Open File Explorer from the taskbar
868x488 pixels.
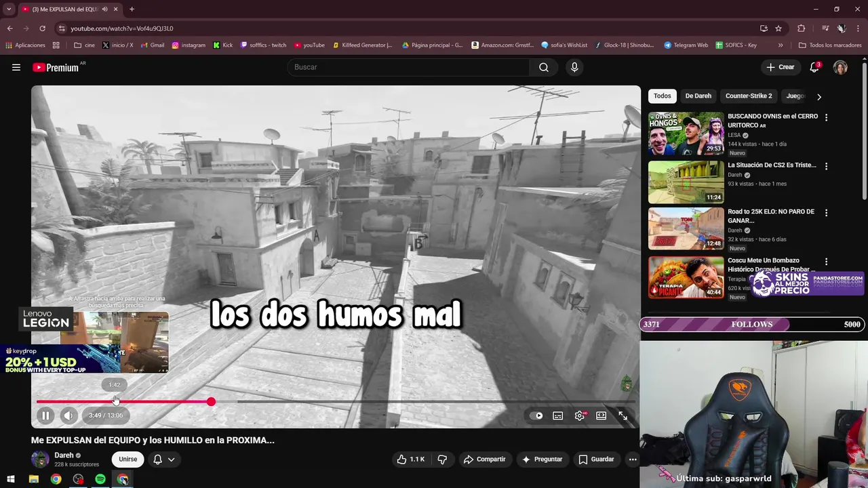[34, 479]
